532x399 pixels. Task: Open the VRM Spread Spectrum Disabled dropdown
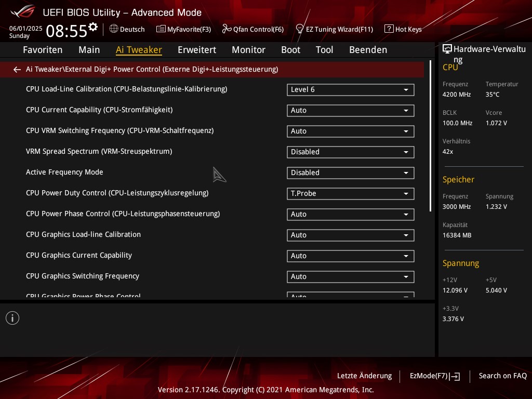point(350,152)
